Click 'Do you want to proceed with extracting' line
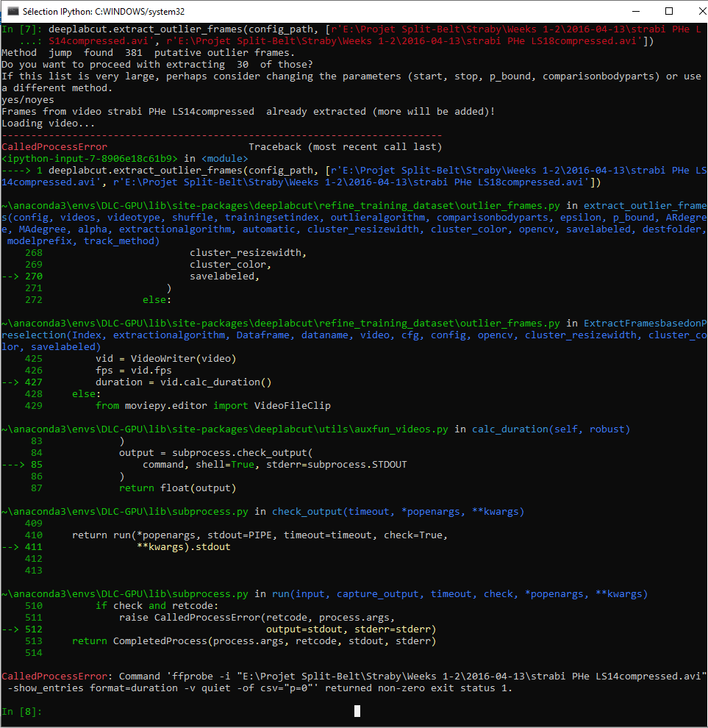This screenshot has height=728, width=708. pyautogui.click(x=157, y=65)
